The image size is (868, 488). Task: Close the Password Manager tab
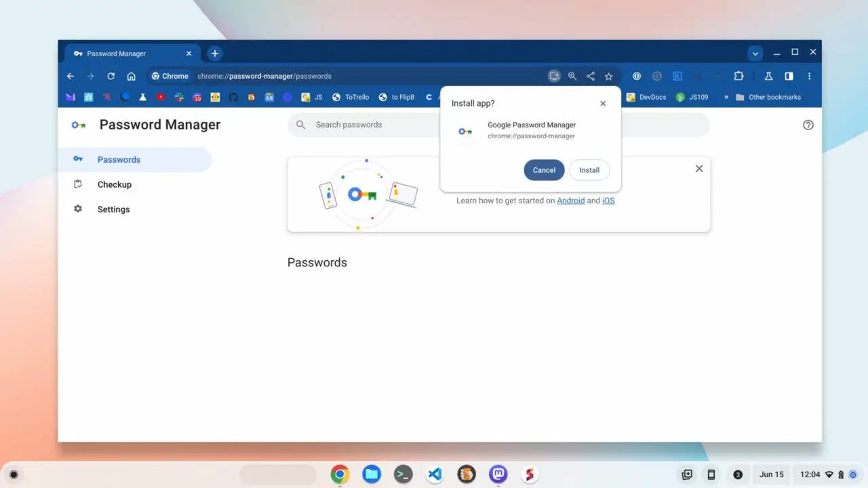(x=189, y=54)
